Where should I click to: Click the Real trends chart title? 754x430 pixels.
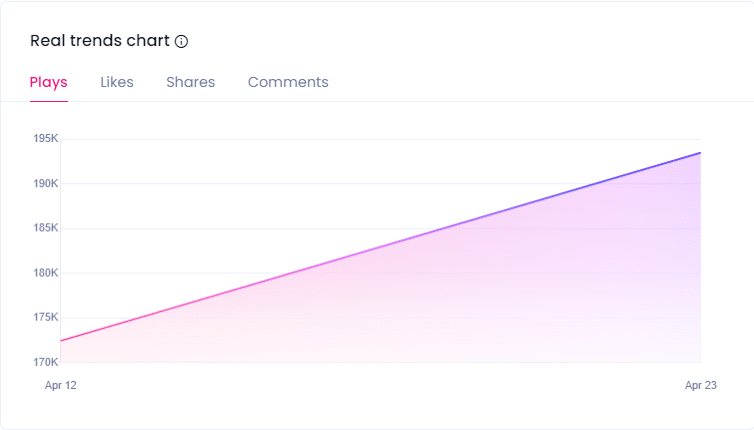100,41
